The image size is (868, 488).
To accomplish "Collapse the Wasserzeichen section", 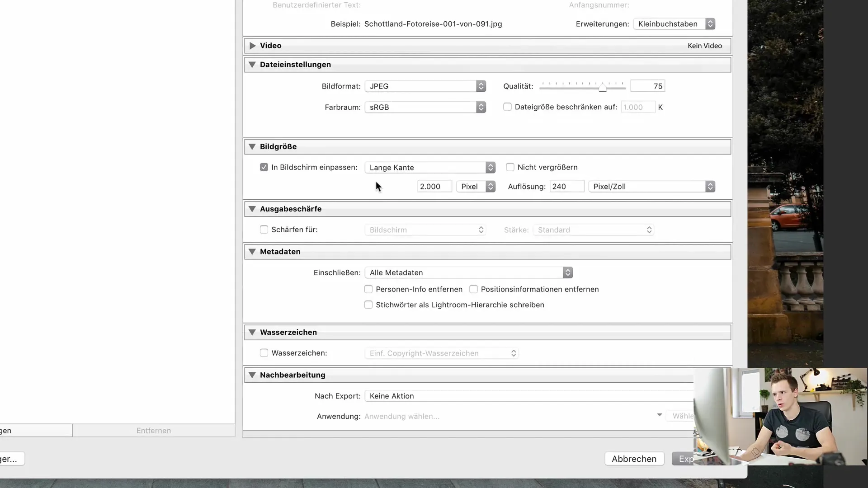I will coord(252,332).
